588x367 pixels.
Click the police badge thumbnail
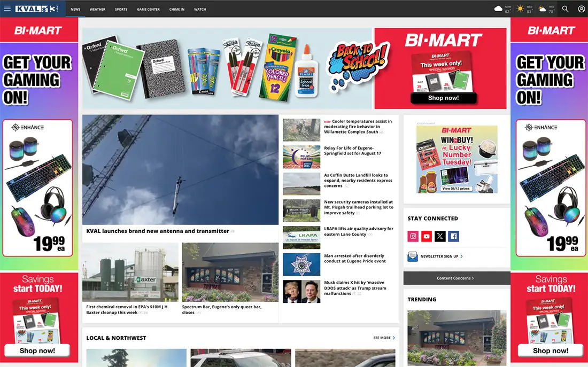pyautogui.click(x=301, y=264)
